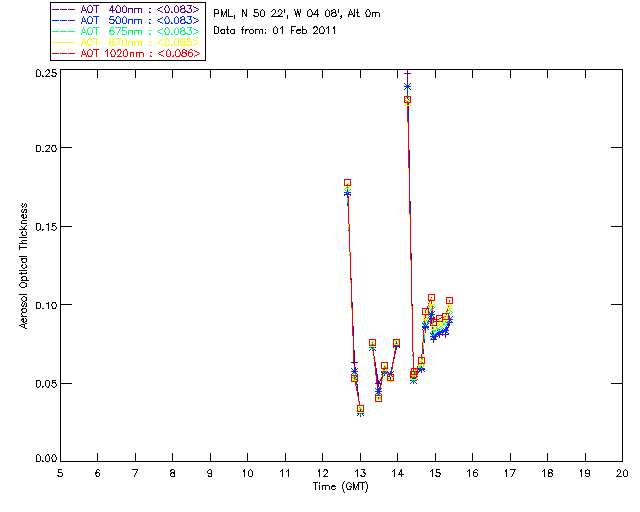
Task: Click the AOT 675nm legend entry
Action: (x=126, y=31)
